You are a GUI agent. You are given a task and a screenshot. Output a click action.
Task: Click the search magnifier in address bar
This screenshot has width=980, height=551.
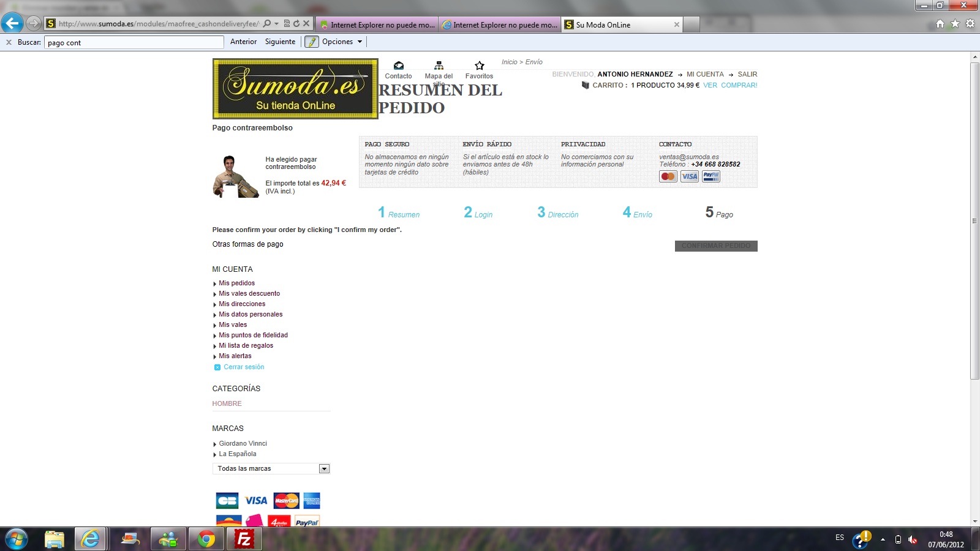tap(267, 24)
